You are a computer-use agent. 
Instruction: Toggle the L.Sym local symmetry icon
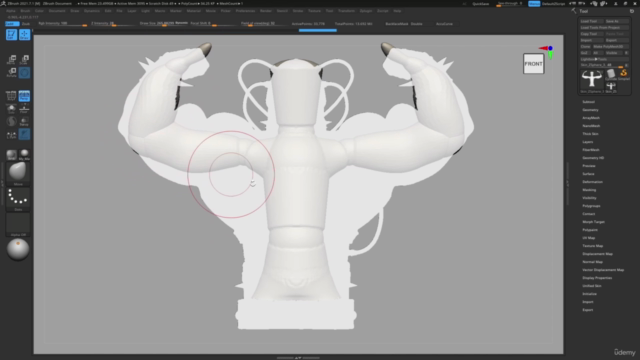click(11, 135)
